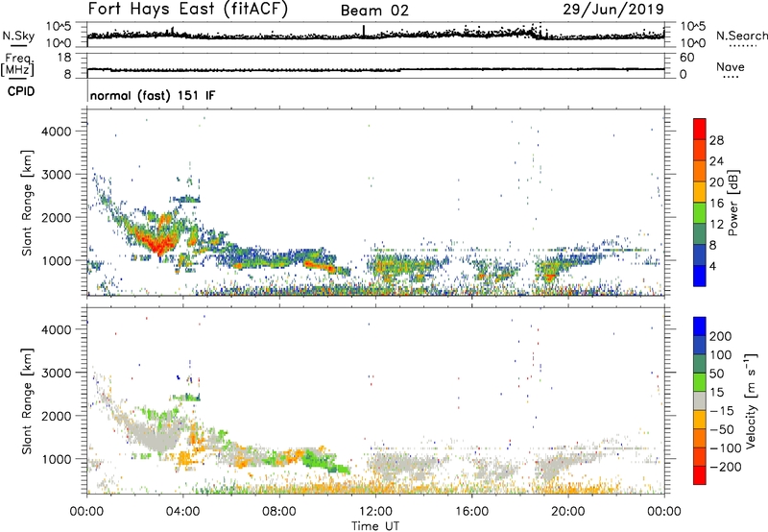This screenshot has height=532, width=768.
Task: Click the "Freq. [MHz]" label
Action: 17,65
